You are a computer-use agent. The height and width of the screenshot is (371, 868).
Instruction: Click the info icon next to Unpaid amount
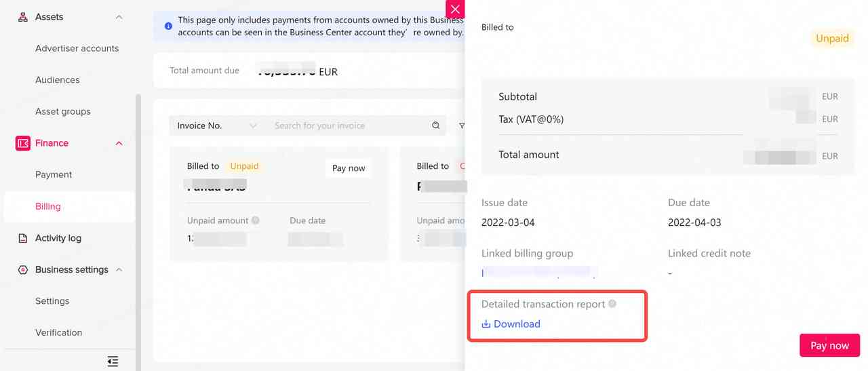256,220
